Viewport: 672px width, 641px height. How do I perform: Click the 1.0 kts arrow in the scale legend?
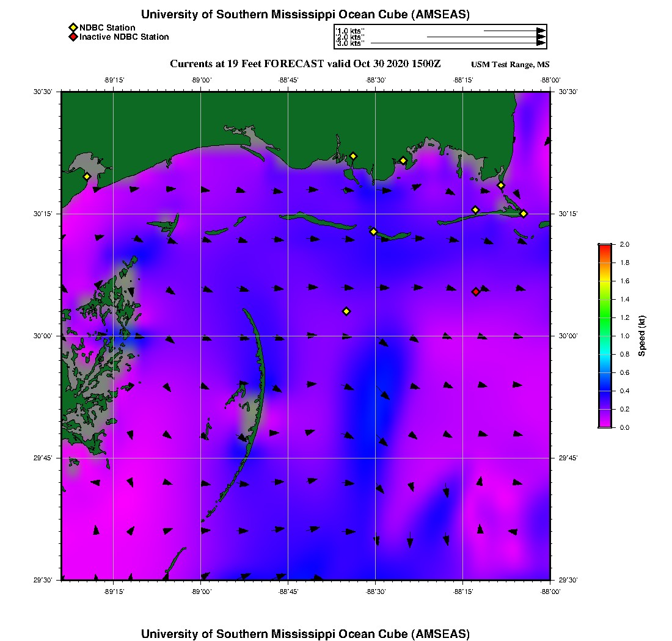coord(514,31)
